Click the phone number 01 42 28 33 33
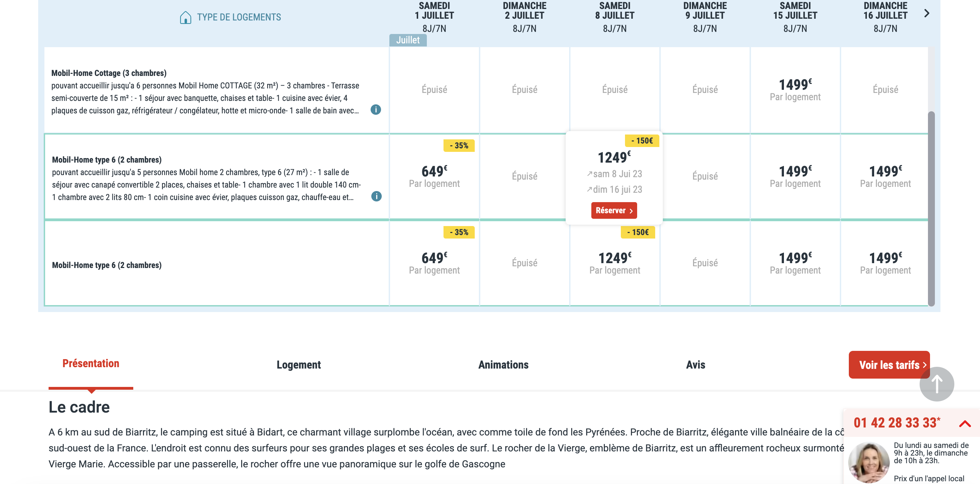Image resolution: width=980 pixels, height=484 pixels. coord(897,423)
